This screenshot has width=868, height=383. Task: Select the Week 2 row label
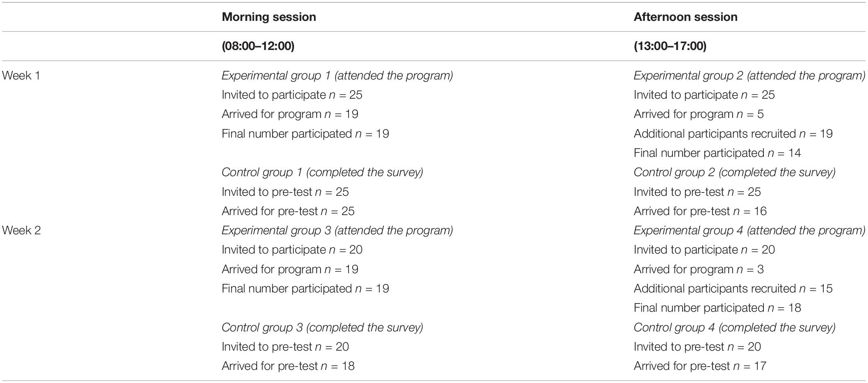21,231
